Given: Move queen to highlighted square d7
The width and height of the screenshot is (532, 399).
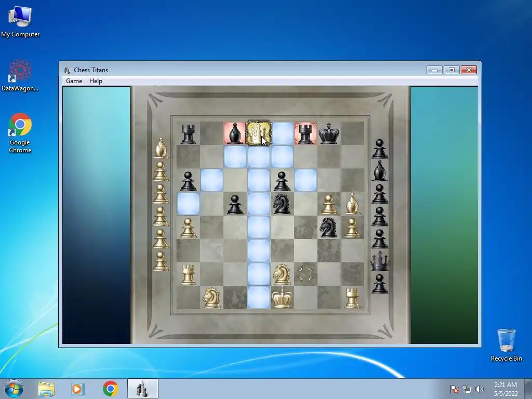Looking at the screenshot, I should tap(259, 157).
